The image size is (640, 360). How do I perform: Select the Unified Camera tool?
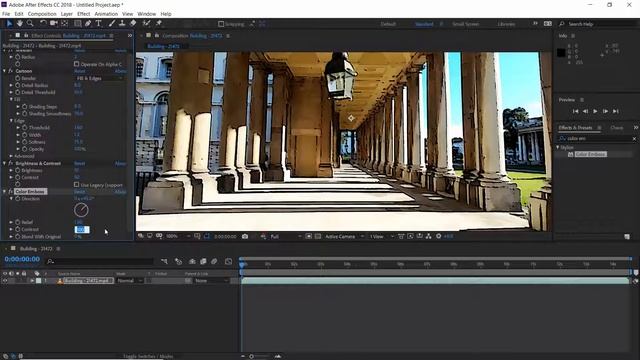coord(53,24)
